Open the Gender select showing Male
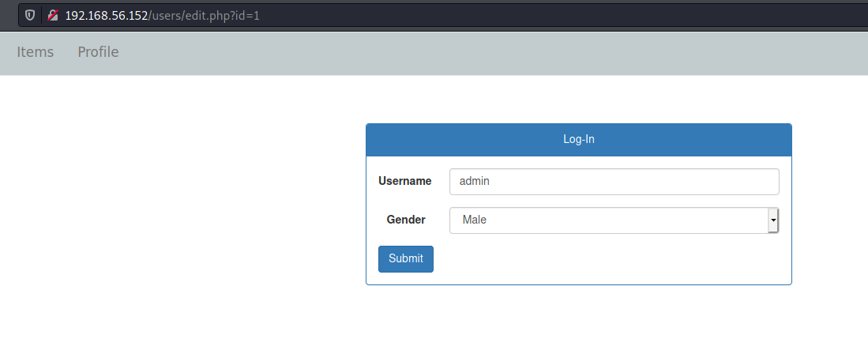 (608, 220)
